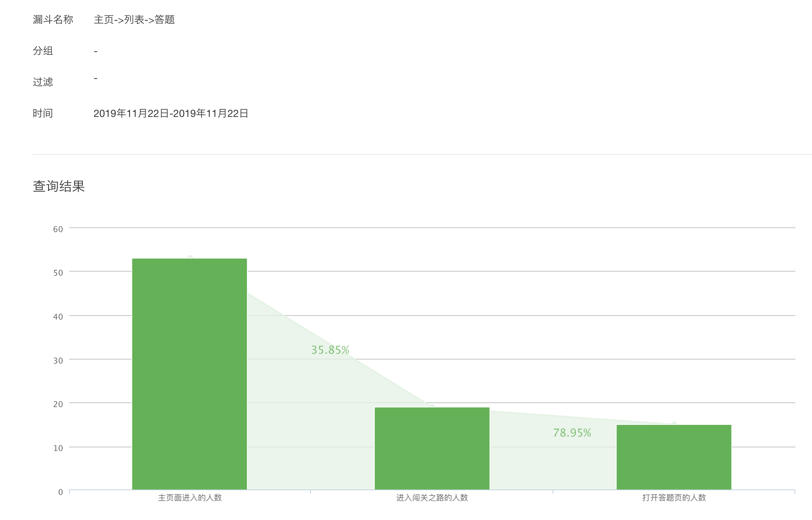Click the middle green bar 进入闯关之路的人数

[x=432, y=448]
